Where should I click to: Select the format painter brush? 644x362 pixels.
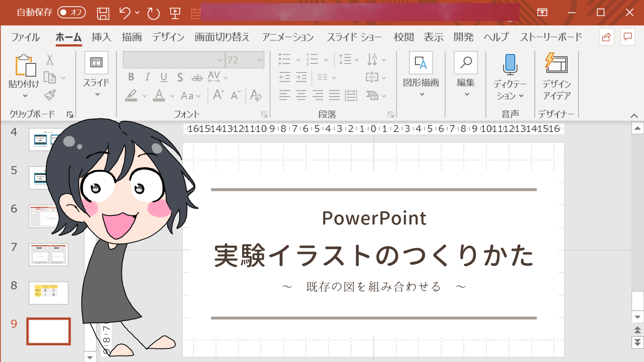(x=50, y=95)
